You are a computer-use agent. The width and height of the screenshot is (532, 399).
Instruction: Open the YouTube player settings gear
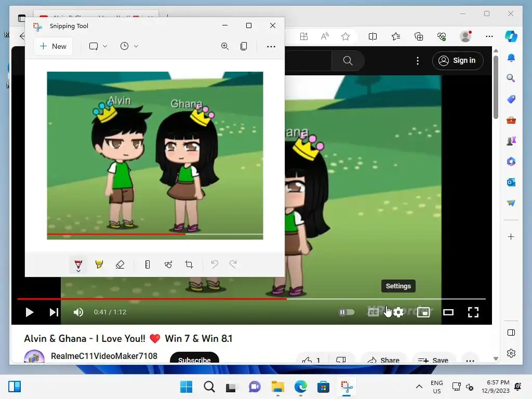(x=398, y=312)
